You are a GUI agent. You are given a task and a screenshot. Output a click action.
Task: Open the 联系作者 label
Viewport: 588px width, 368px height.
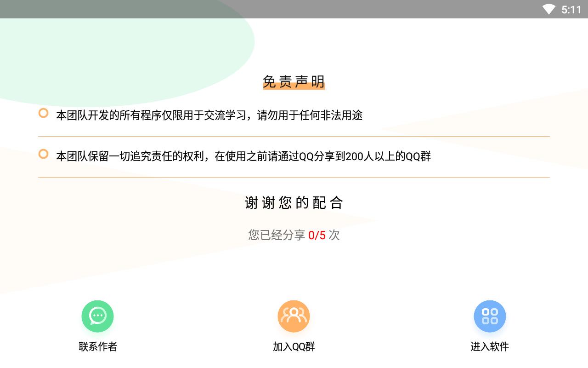click(x=98, y=346)
